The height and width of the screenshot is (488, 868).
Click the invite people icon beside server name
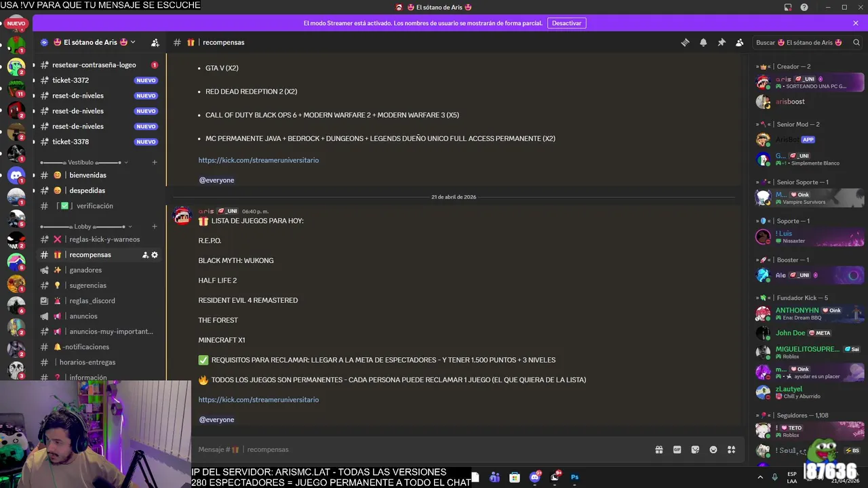[x=155, y=42]
